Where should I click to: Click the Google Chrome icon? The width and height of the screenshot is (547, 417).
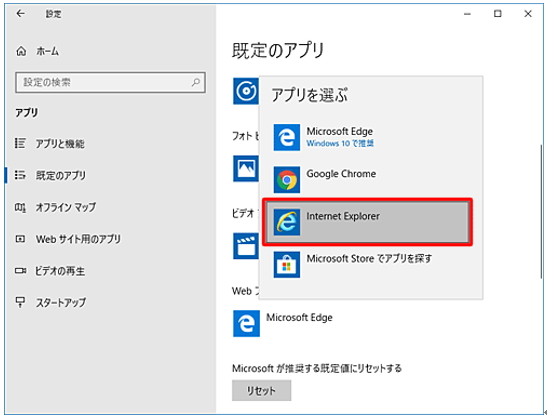click(x=287, y=180)
